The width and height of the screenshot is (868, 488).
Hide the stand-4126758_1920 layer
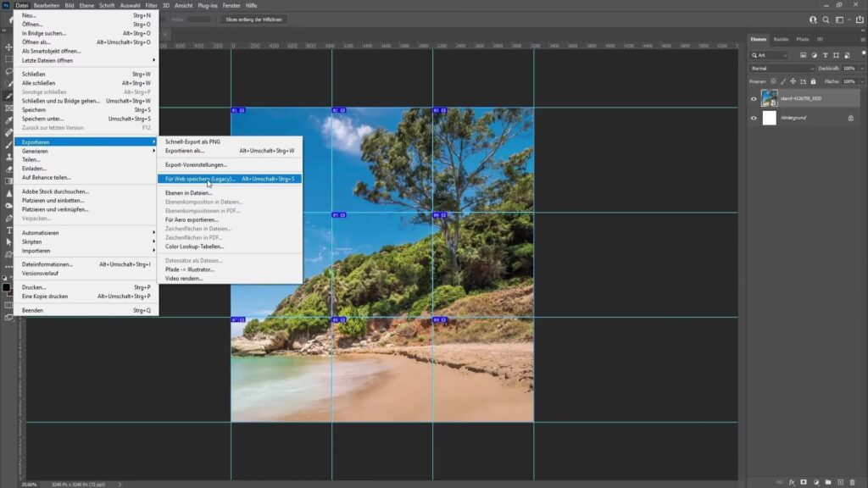point(754,98)
